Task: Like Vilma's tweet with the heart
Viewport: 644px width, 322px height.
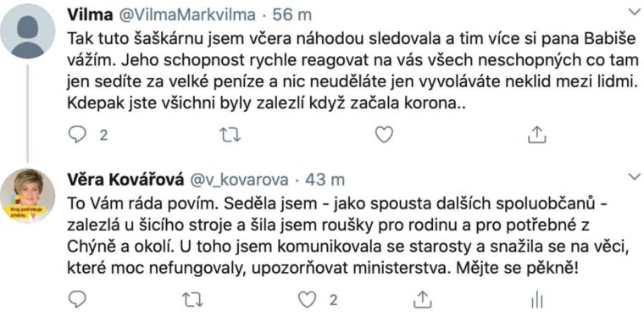Action: point(385,135)
